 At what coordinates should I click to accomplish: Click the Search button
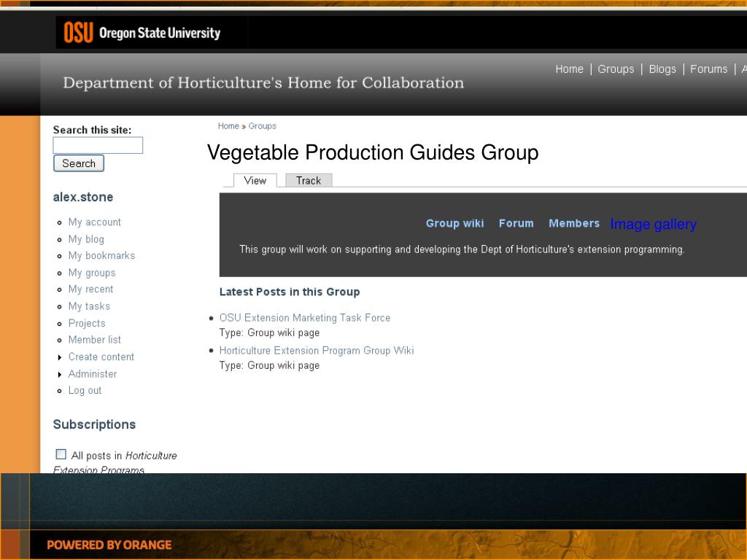pyautogui.click(x=79, y=163)
